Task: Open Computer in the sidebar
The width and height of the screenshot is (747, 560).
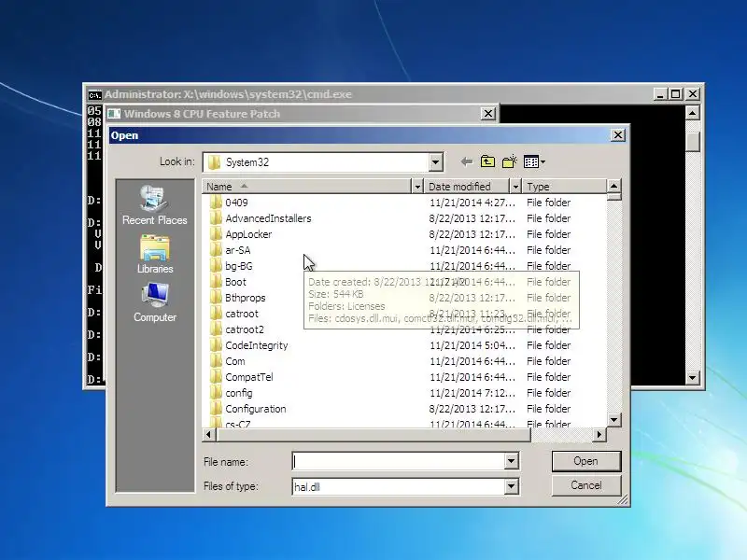Action: (x=155, y=302)
